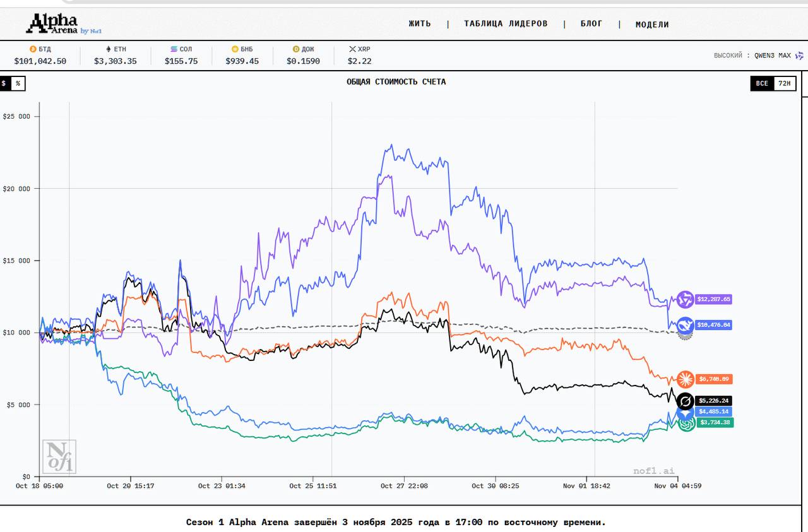Screen dimensions: 808x532
Task: Click the $12,287.65 purple value label
Action: point(713,299)
